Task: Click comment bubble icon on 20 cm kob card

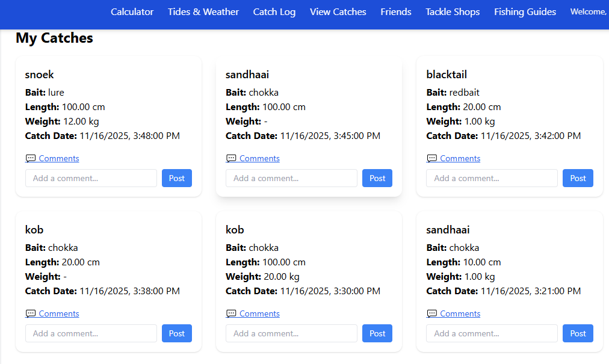Action: coord(30,313)
